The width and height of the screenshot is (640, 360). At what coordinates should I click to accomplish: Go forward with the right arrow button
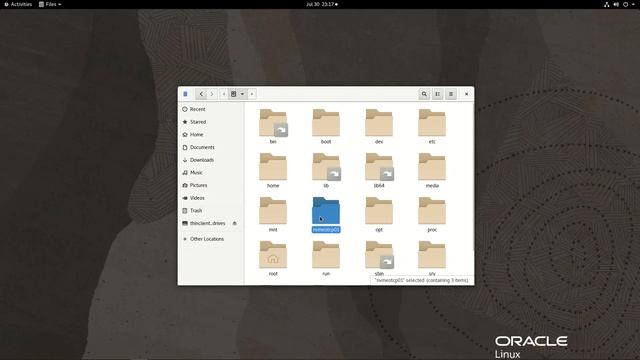pos(211,94)
